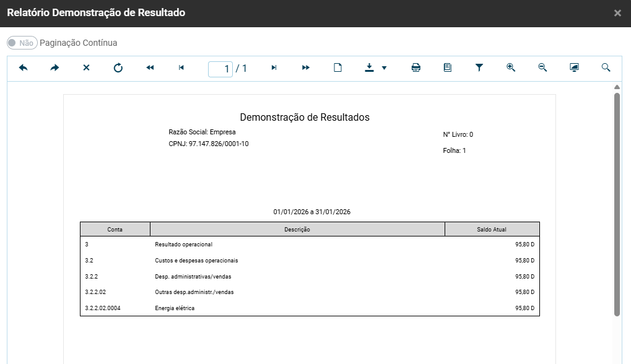Select the Resultado operacional row description
This screenshot has height=364, width=631.
point(183,245)
